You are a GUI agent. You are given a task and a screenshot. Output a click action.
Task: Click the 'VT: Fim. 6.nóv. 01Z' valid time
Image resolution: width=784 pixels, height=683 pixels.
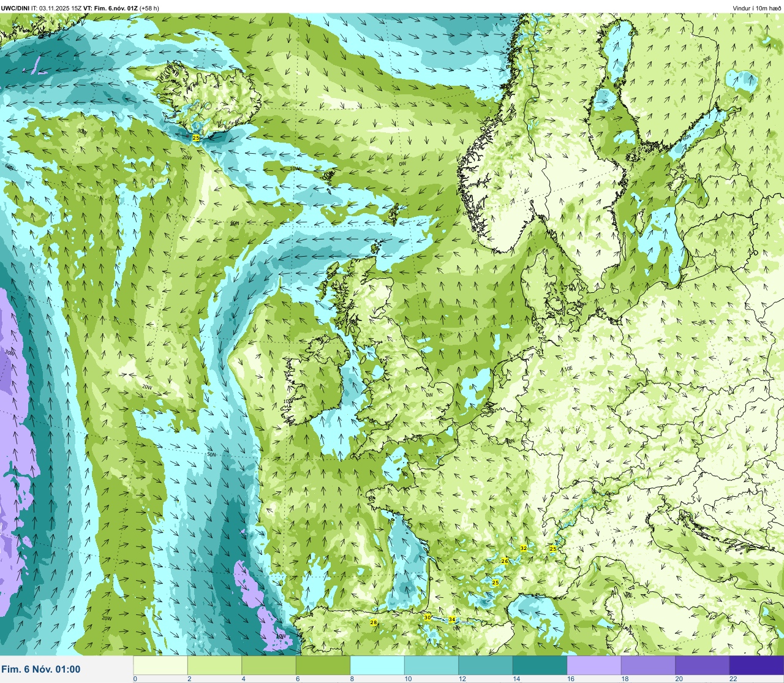pyautogui.click(x=111, y=8)
